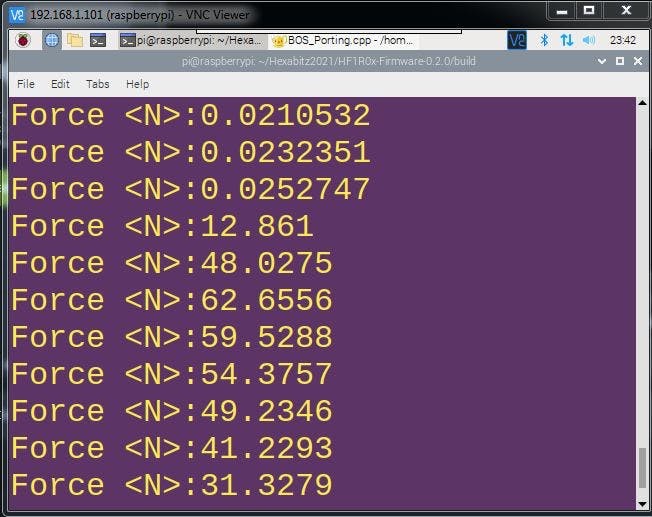The width and height of the screenshot is (652, 517).
Task: Click the terminal scrollbar thumb
Action: point(642,468)
